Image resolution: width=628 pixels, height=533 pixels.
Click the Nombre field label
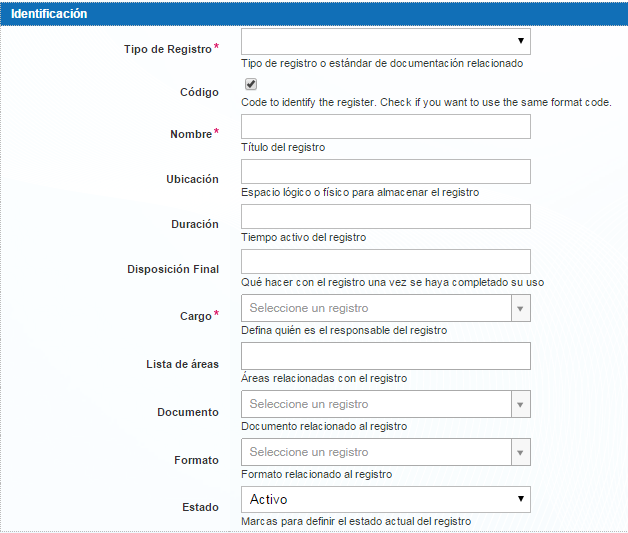(x=191, y=135)
